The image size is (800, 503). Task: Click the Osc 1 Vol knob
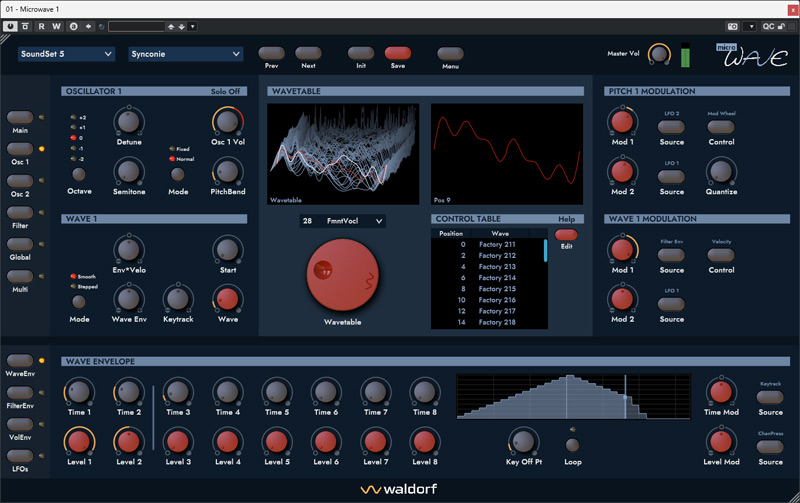click(x=227, y=123)
